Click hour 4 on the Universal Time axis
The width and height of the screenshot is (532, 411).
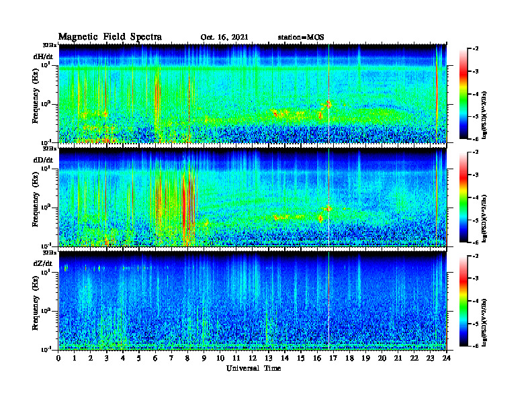pos(123,358)
